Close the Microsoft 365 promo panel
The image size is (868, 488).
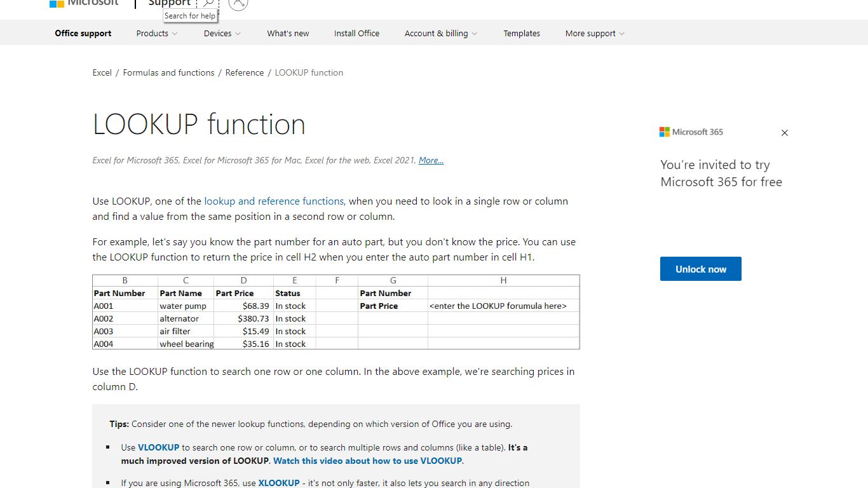[784, 133]
